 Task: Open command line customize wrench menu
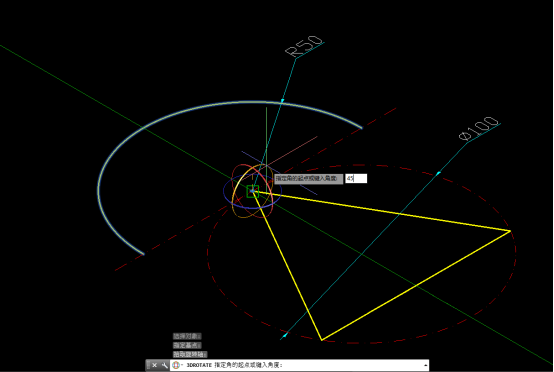(164, 365)
